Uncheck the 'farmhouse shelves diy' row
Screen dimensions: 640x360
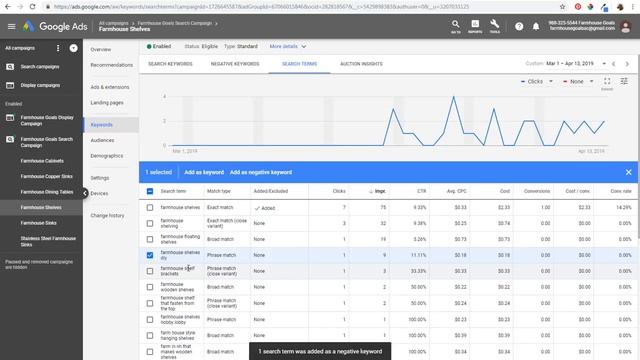150,255
